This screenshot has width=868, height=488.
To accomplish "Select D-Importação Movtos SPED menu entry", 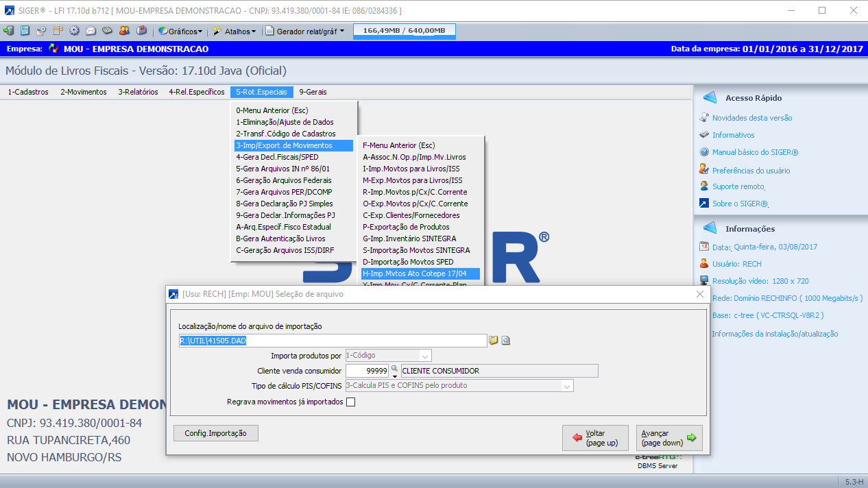I will click(408, 262).
